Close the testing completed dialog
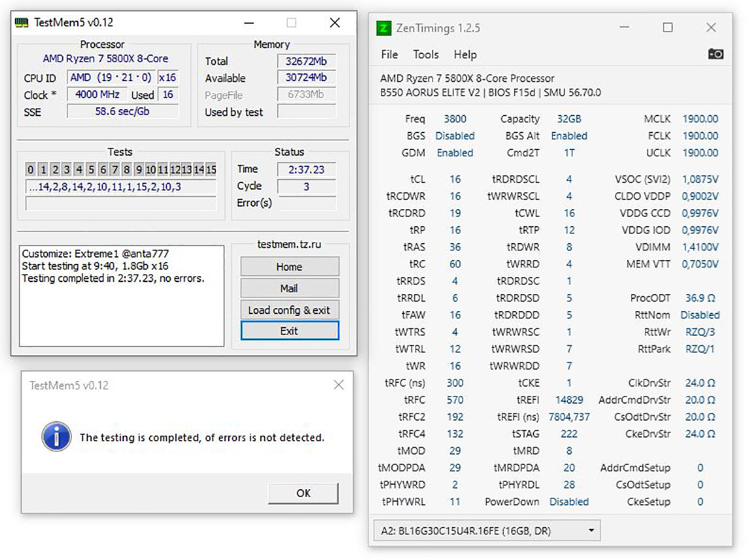The width and height of the screenshot is (750, 560). (339, 385)
